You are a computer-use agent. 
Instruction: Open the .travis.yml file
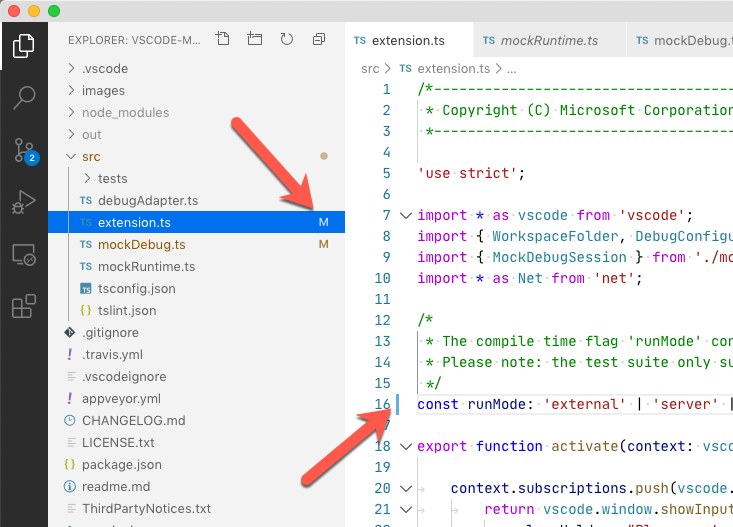tap(196, 354)
